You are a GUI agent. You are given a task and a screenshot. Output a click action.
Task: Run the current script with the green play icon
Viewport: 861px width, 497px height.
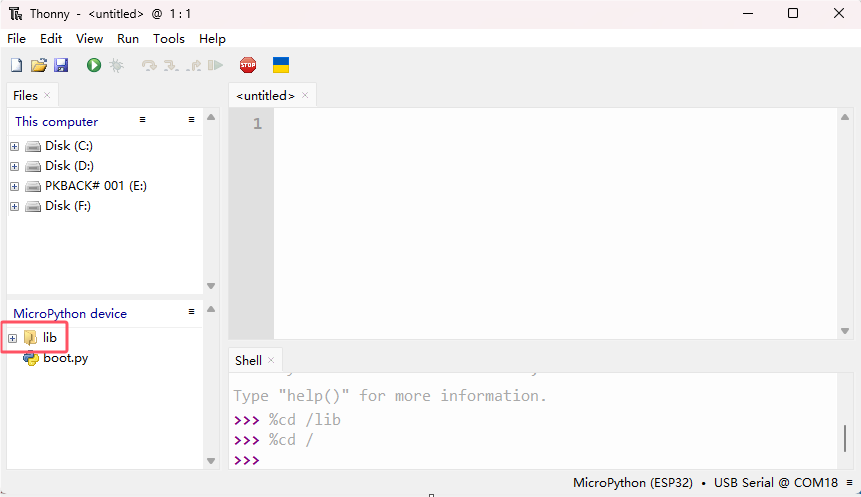[x=94, y=65]
